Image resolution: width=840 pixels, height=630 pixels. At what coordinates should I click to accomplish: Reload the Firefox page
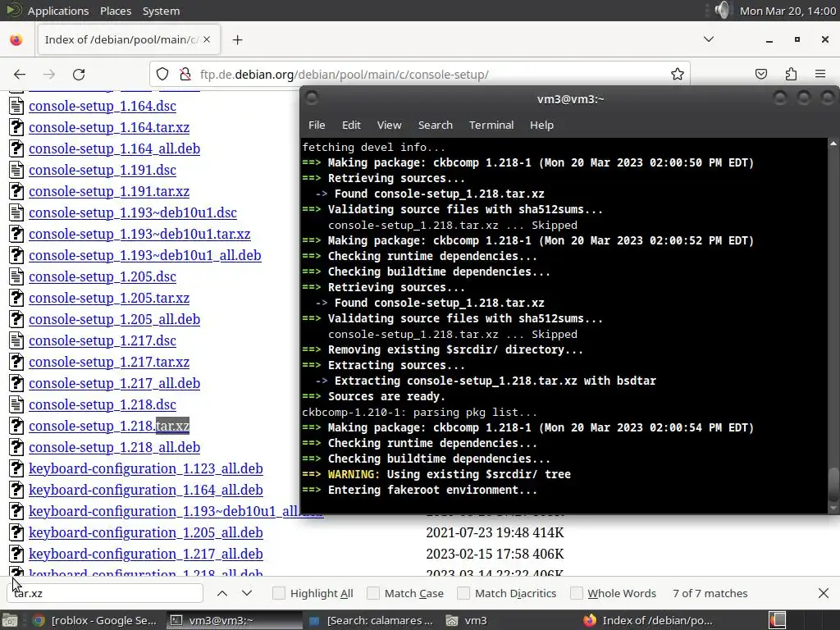79,75
